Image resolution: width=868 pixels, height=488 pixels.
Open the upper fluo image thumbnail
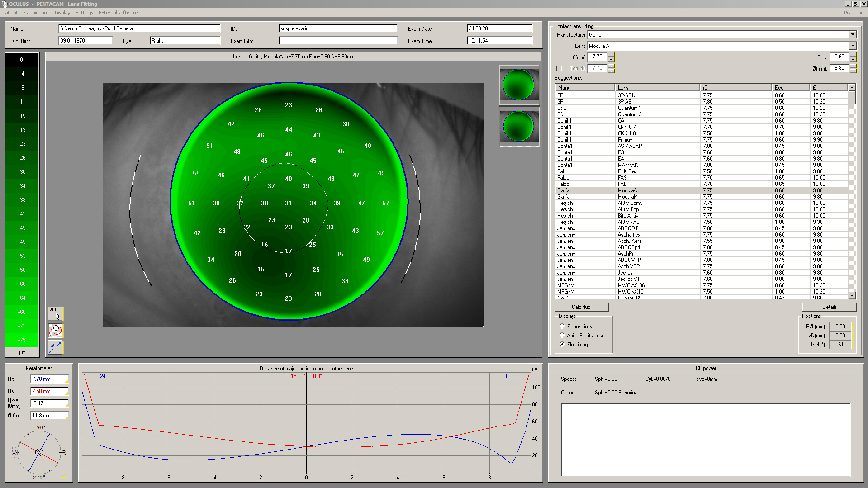[x=519, y=85]
